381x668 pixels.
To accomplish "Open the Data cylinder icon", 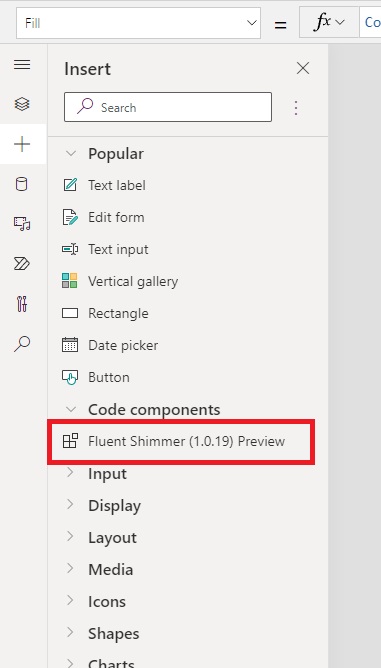I will [22, 184].
